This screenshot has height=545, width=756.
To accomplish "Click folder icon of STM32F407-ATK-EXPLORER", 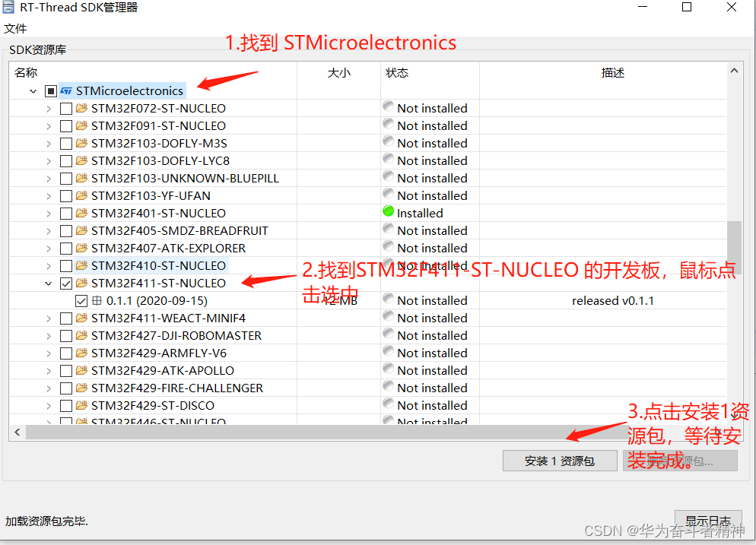I will point(81,248).
